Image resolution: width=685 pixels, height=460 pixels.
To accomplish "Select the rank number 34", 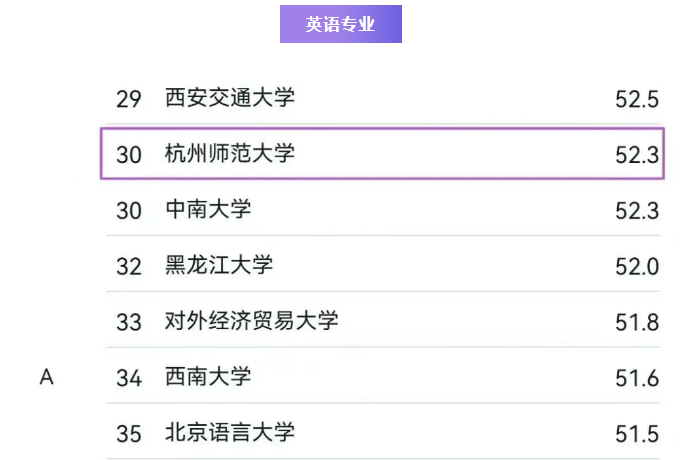I will (129, 378).
